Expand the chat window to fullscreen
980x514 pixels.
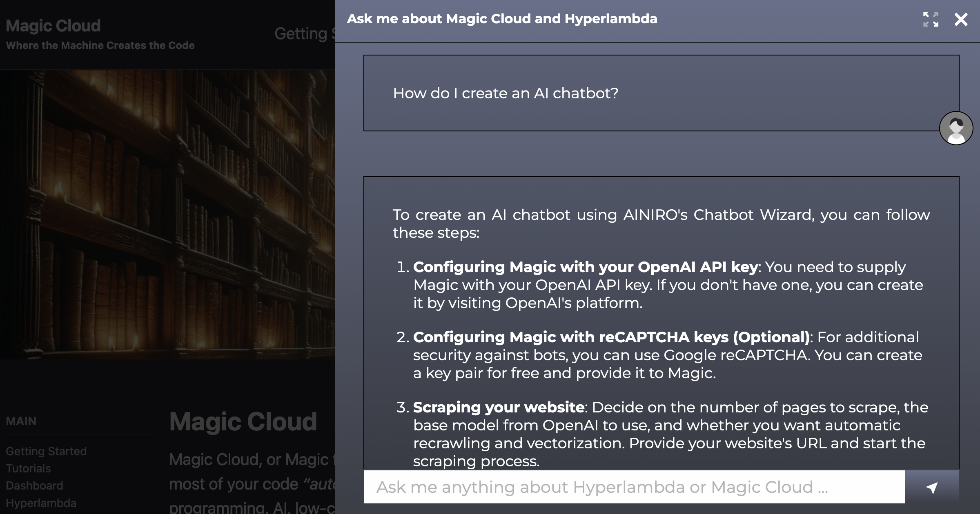click(931, 19)
